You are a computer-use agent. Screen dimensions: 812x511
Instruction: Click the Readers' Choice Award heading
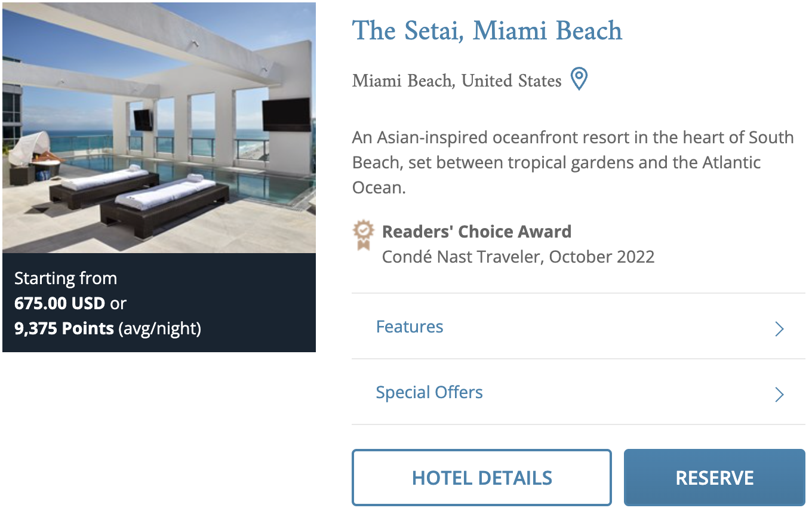[x=476, y=231]
